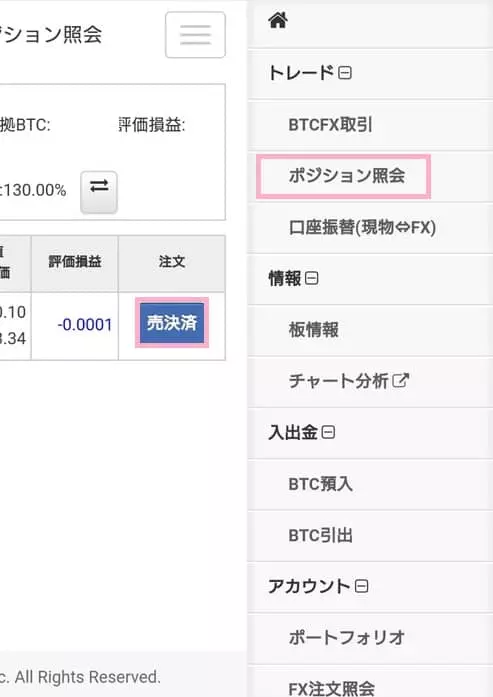Open チャート分析 external link icon
493x697 pixels.
point(400,381)
